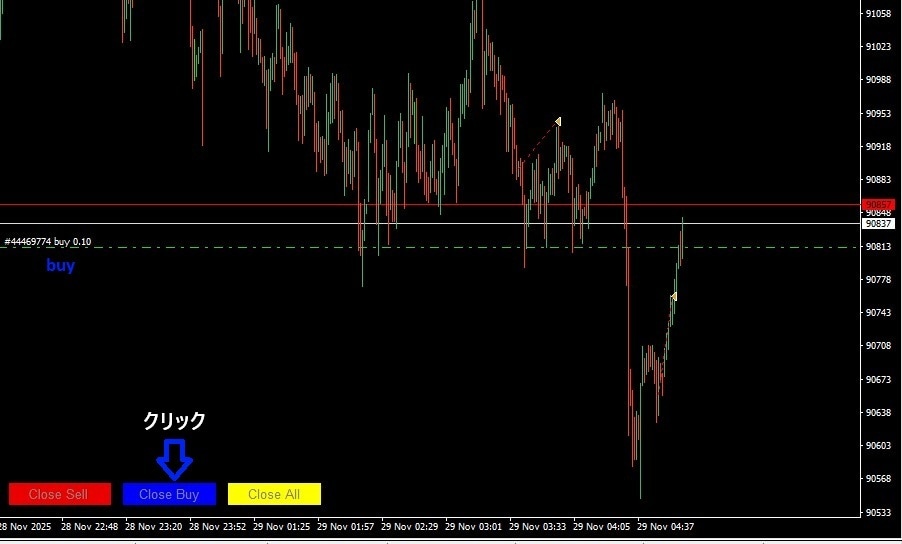Select the green dashed order line
This screenshot has height=544, width=902.
point(430,247)
